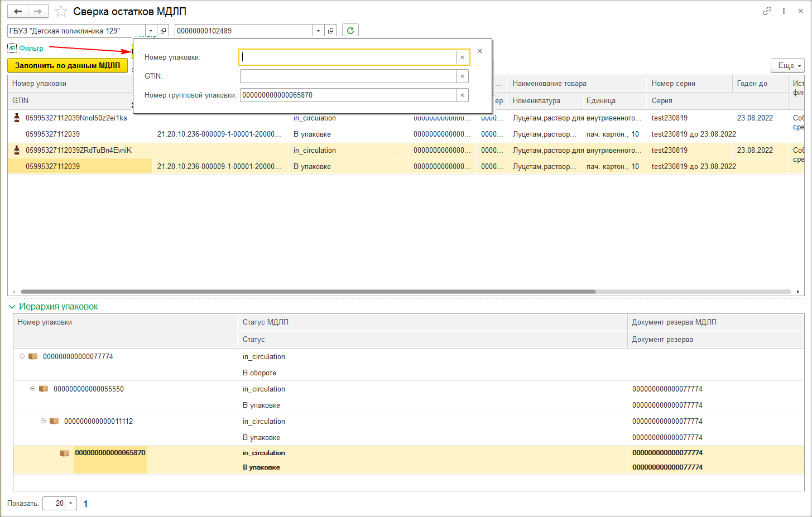Clear the GTIN filter field
Viewport: 812px width, 517px height.
point(463,76)
